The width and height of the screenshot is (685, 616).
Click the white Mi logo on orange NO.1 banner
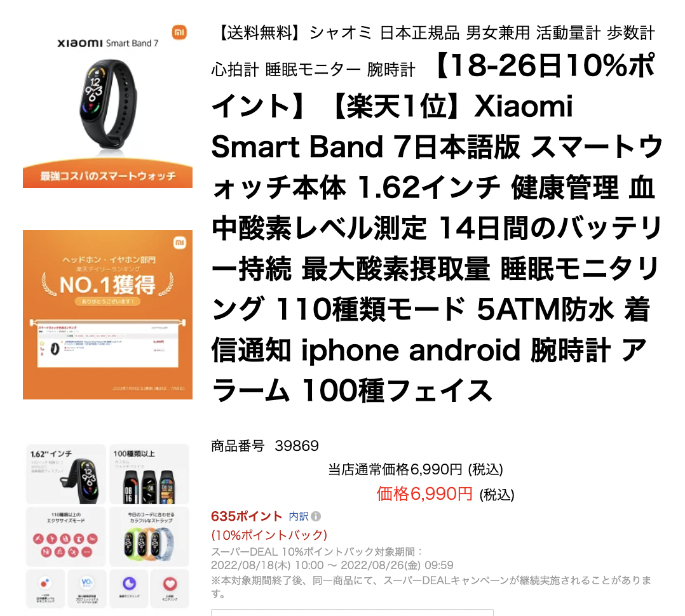[x=180, y=243]
